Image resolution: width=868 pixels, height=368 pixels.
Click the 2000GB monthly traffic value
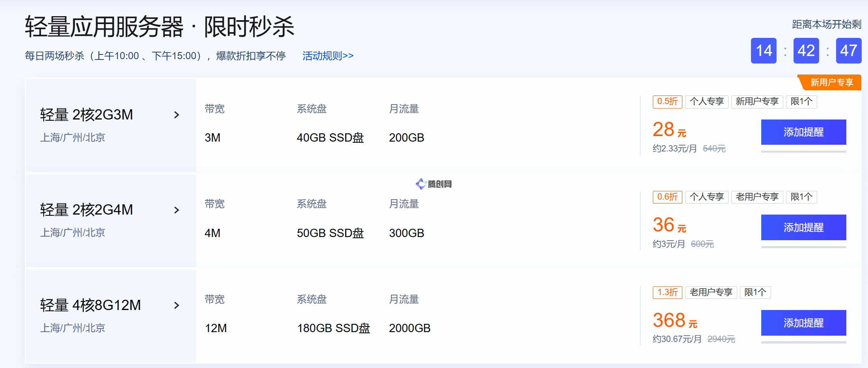point(410,328)
